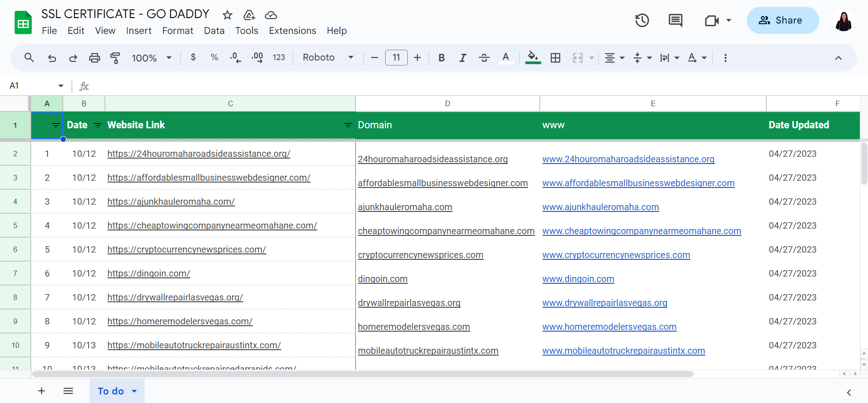Toggle the Website Link column filter
This screenshot has width=868, height=403.
tap(348, 125)
